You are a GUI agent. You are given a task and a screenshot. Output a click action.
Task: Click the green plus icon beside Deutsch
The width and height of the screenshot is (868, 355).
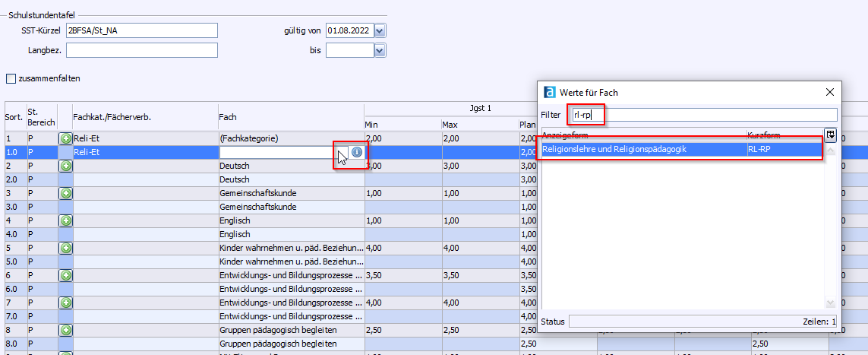tap(66, 166)
